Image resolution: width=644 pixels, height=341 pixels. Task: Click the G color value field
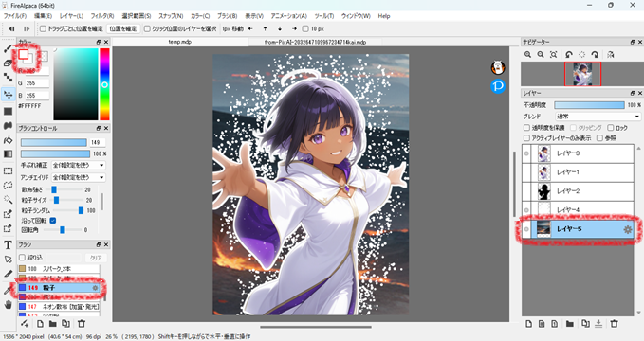point(37,83)
